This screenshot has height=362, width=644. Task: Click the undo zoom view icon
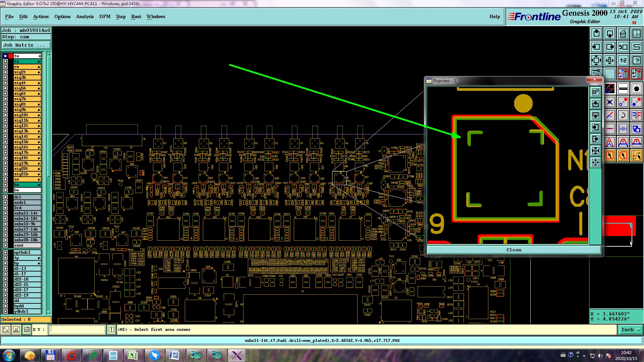tap(623, 47)
